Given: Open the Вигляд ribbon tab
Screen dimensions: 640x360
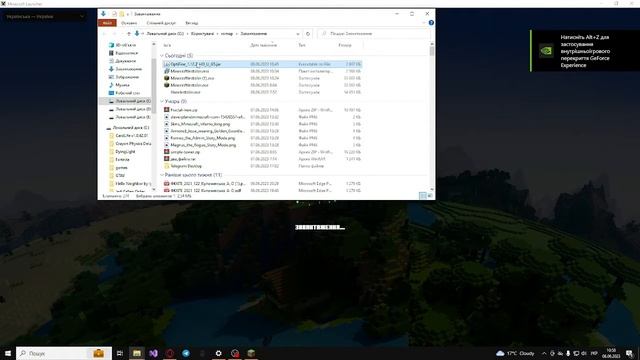Looking at the screenshot, I should pos(191,23).
